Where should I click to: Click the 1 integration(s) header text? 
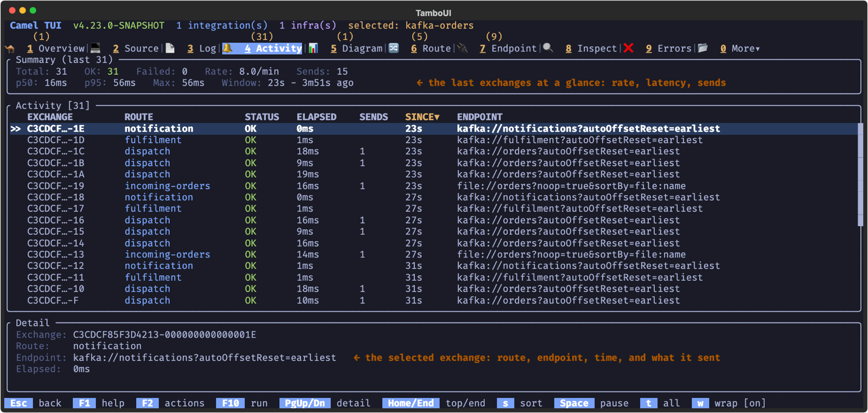coord(222,25)
